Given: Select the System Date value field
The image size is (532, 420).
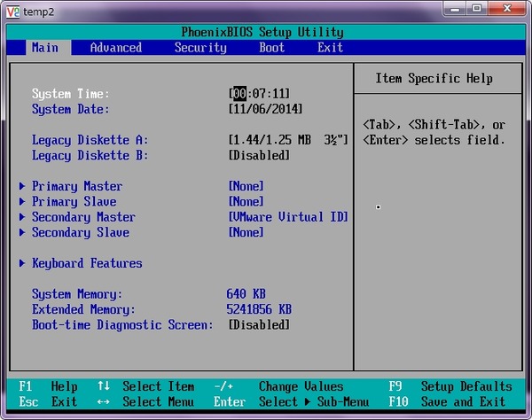Looking at the screenshot, I should (x=265, y=109).
